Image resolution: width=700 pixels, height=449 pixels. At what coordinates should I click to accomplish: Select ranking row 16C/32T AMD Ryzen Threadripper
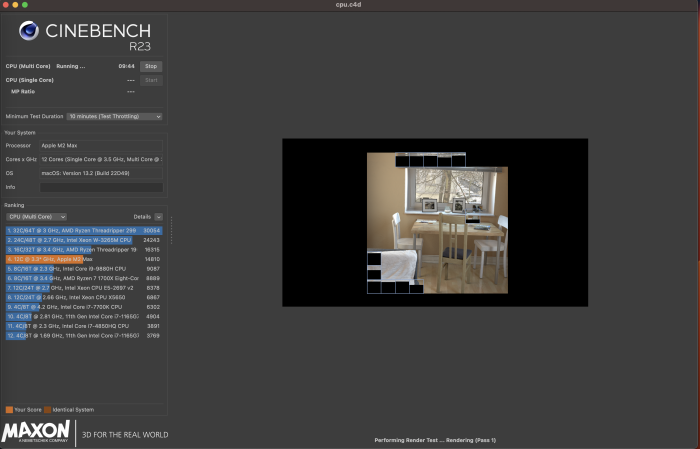[x=84, y=250]
